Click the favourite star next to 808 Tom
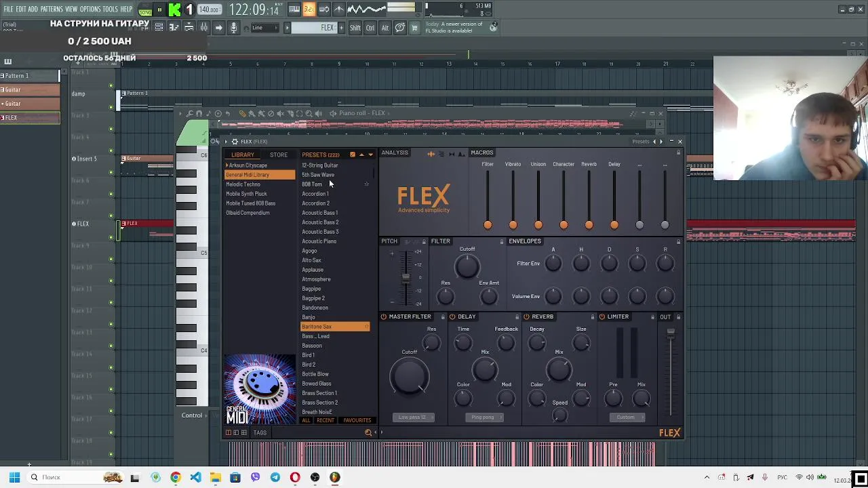 click(366, 184)
